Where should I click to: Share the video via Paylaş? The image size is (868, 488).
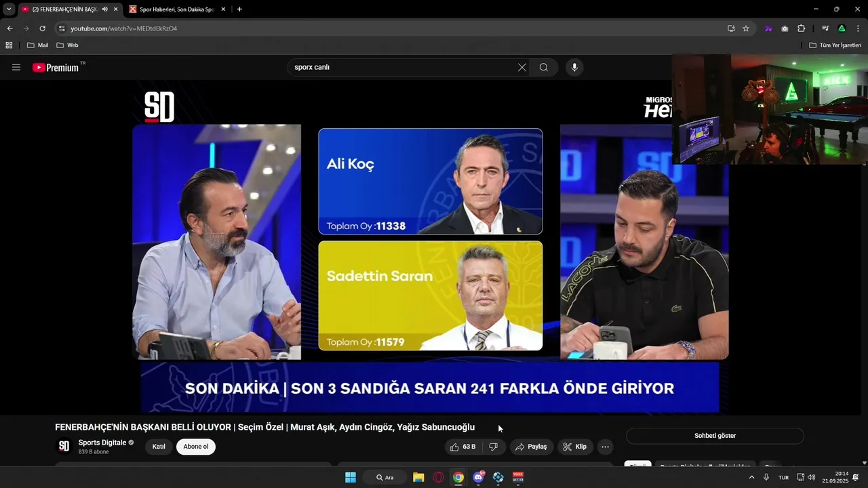[530, 447]
